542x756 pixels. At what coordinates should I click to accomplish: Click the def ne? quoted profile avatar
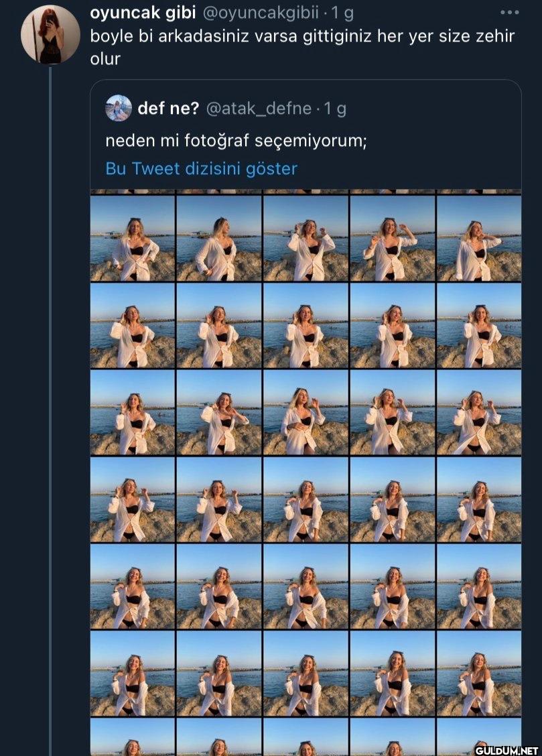click(x=119, y=108)
